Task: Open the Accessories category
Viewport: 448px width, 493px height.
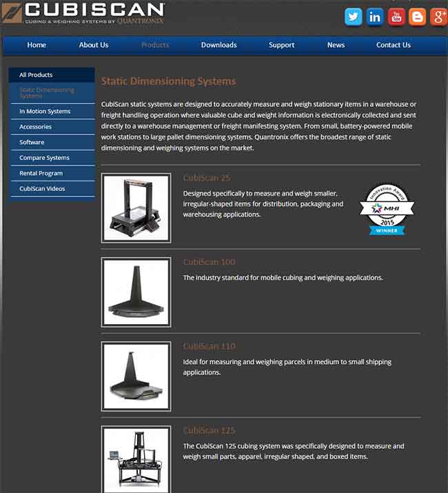Action: (x=53, y=127)
